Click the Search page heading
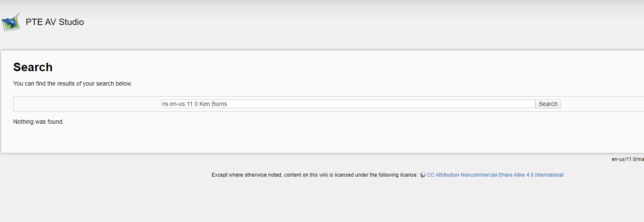 (33, 67)
